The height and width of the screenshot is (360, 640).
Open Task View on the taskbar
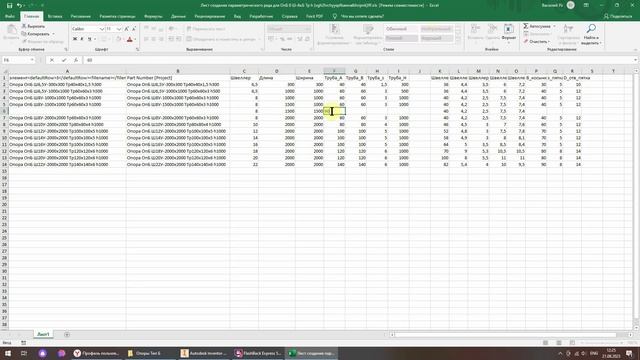24,353
